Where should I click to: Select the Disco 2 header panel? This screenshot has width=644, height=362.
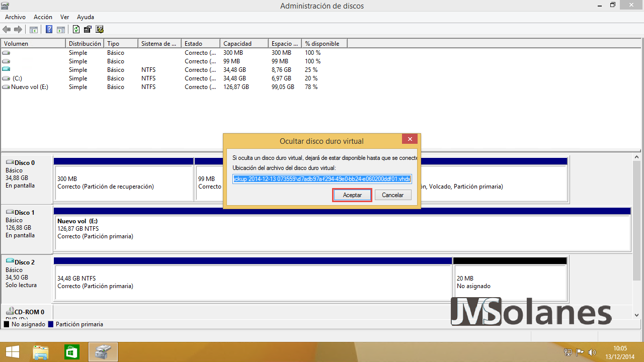pyautogui.click(x=27, y=278)
